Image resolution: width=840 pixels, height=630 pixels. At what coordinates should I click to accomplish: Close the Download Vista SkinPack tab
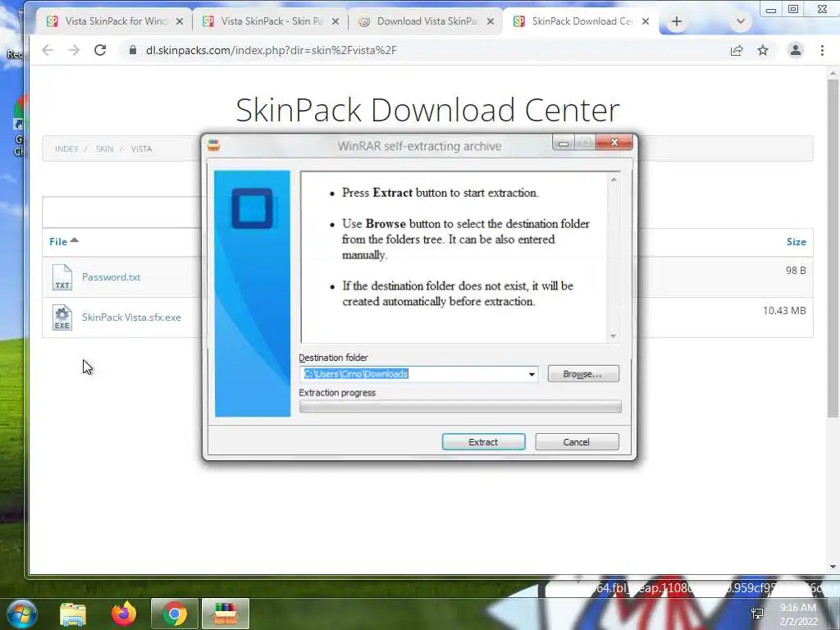491,21
